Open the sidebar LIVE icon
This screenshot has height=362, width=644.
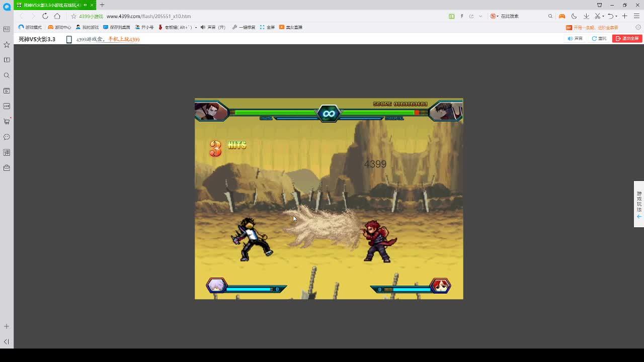(x=7, y=106)
